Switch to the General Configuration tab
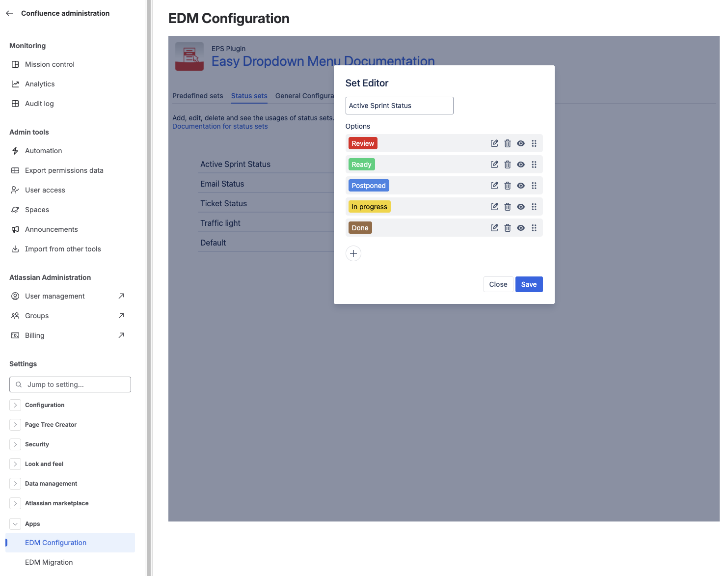This screenshot has height=576, width=728. 304,96
